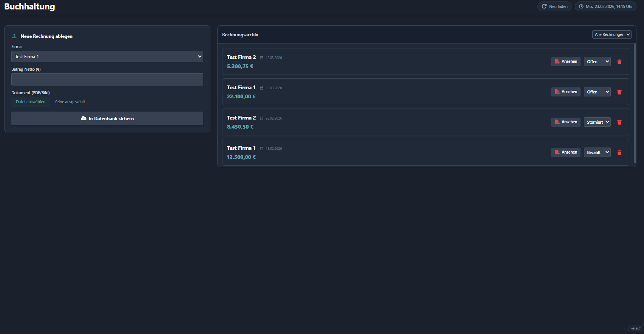Image resolution: width=644 pixels, height=334 pixels.
Task: Delete the 5.300,75 € Test Firma 2 invoice
Action: tap(619, 62)
